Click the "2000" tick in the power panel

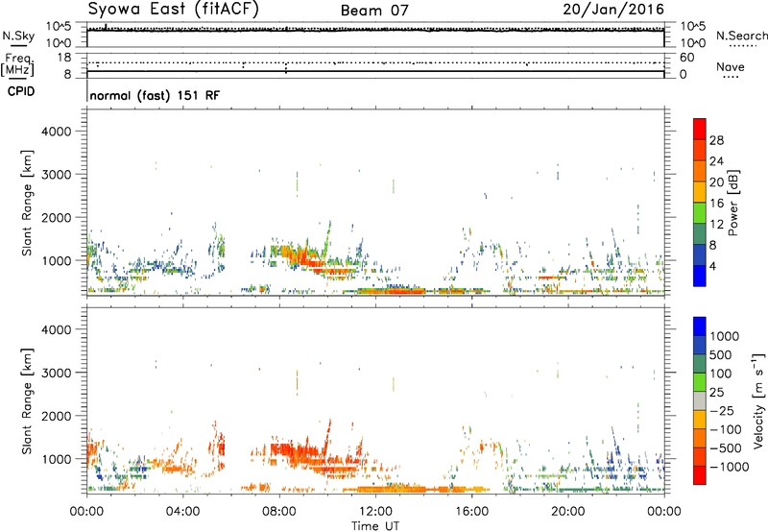pyautogui.click(x=57, y=217)
